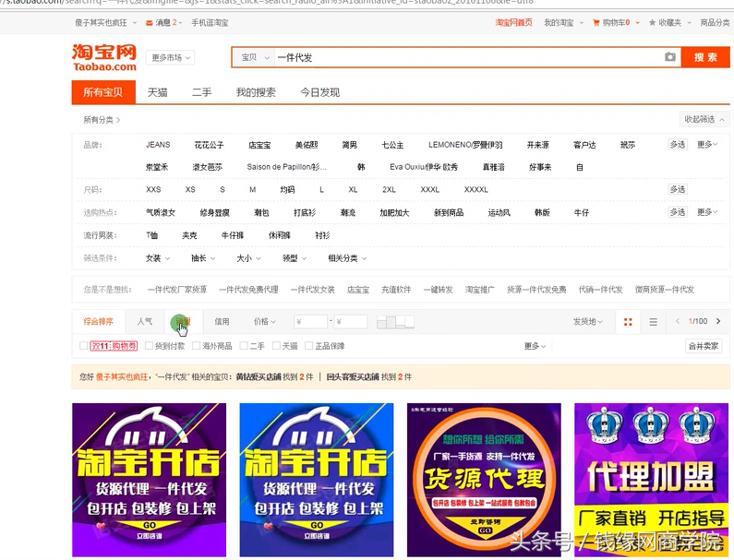734x560 pixels.
Task: Click the search keyword input field
Action: point(468,57)
